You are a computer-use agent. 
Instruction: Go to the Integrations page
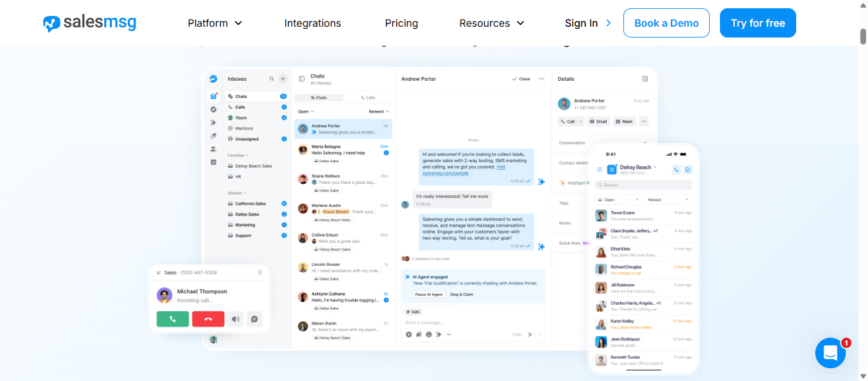coord(313,23)
